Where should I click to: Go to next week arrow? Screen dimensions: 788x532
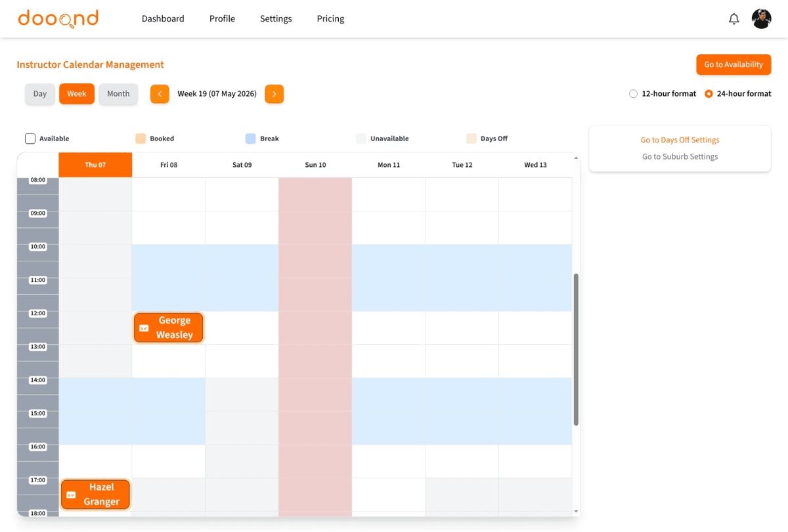coord(274,94)
